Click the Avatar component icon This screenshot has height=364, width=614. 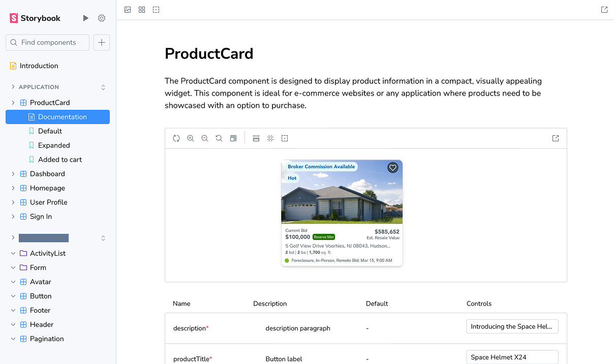[23, 282]
